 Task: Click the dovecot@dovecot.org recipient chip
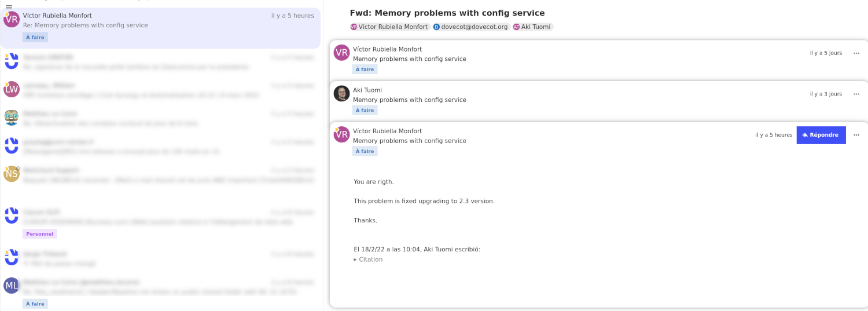click(470, 27)
